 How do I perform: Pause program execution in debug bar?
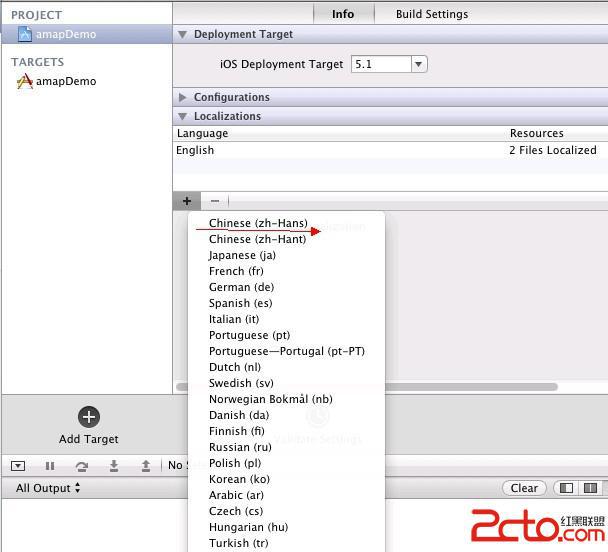tap(50, 466)
